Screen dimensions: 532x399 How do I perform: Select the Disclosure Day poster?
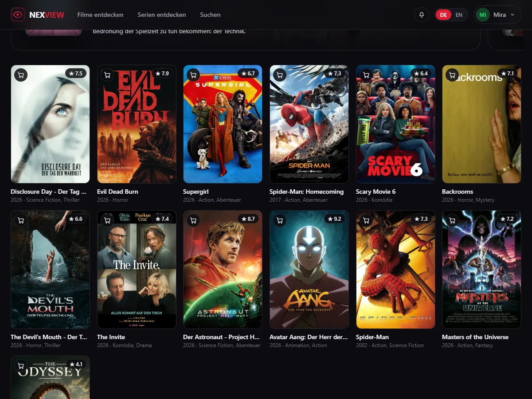(50, 124)
